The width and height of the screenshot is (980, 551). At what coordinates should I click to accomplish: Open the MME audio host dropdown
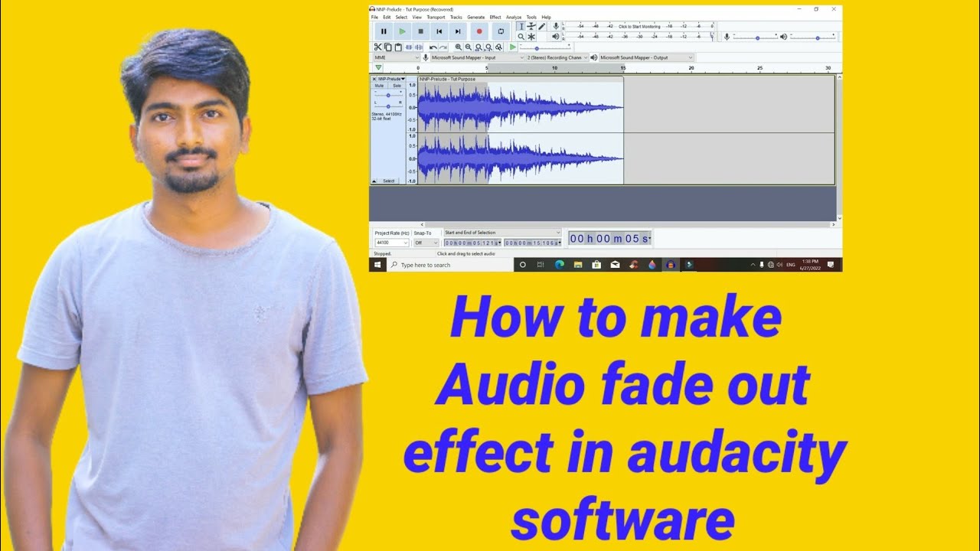397,57
